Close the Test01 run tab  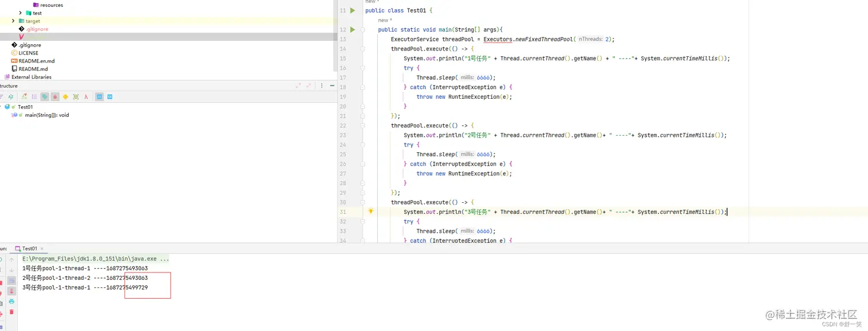tap(42, 249)
